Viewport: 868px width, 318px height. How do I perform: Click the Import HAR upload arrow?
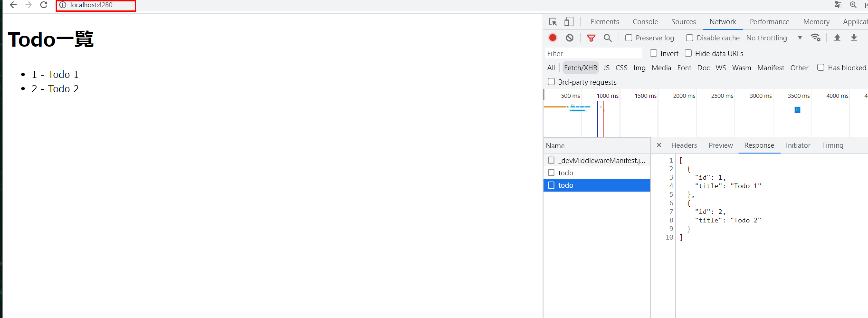point(837,38)
